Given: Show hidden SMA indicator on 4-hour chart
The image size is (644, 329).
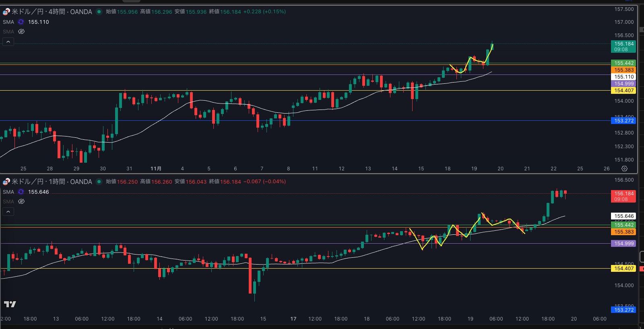Looking at the screenshot, I should click(x=21, y=31).
